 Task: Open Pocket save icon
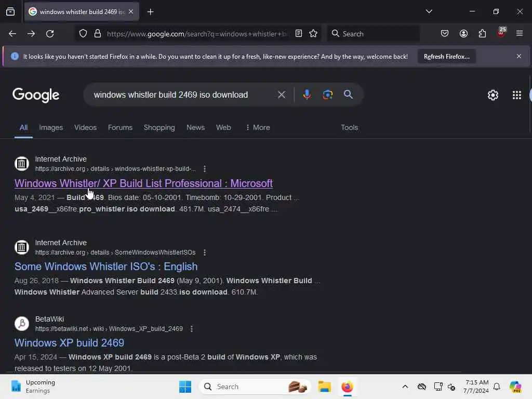(445, 34)
